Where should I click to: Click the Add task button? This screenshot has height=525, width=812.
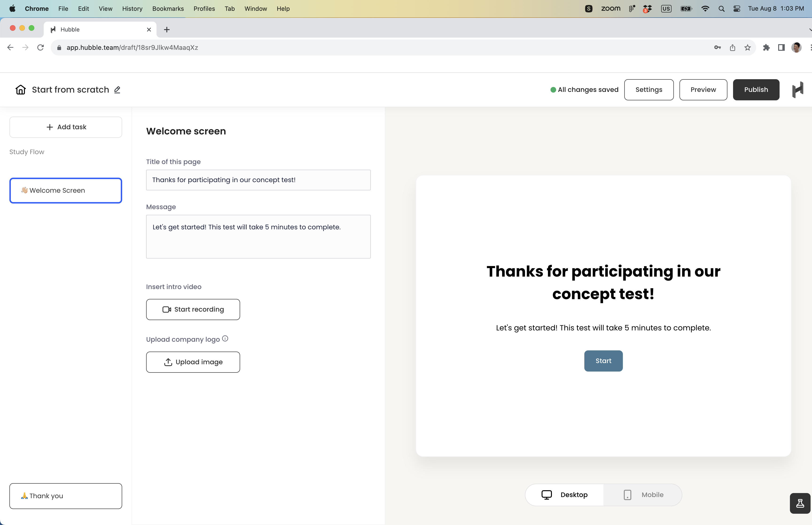66,127
